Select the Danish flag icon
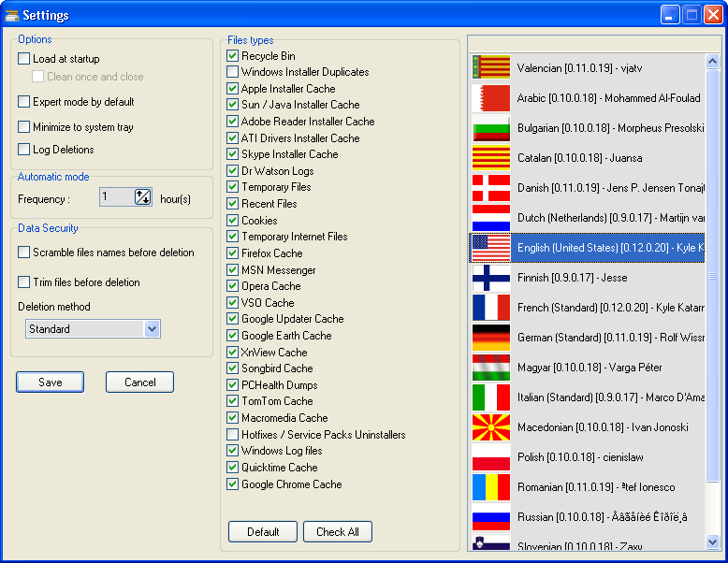The image size is (728, 563). (x=490, y=188)
